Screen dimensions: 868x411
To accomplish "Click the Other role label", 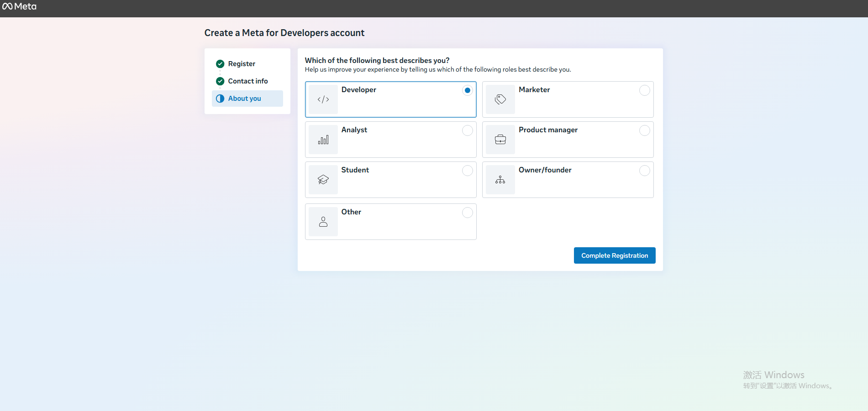I will pyautogui.click(x=351, y=212).
